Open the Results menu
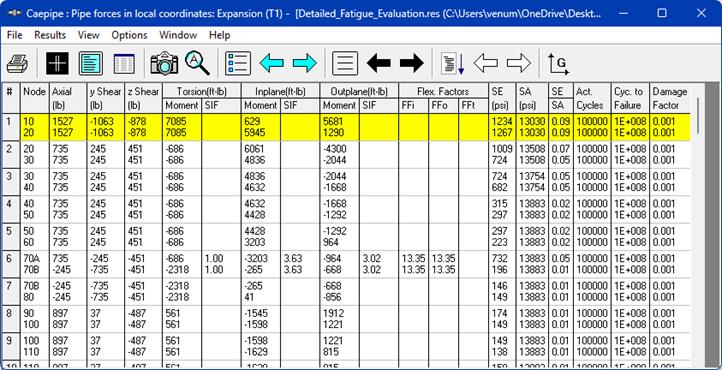This screenshot has height=370, width=722. 50,35
